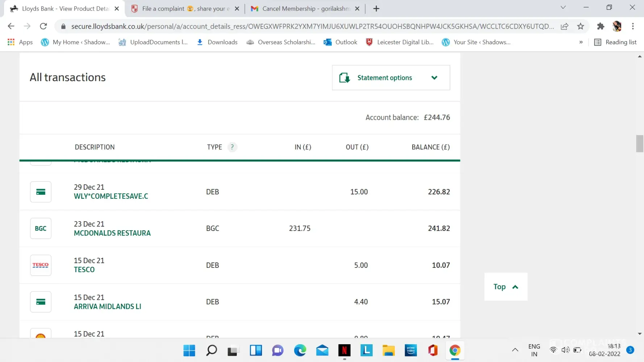The height and width of the screenshot is (362, 644).
Task: Switch the ENG IN input language
Action: [x=534, y=350]
